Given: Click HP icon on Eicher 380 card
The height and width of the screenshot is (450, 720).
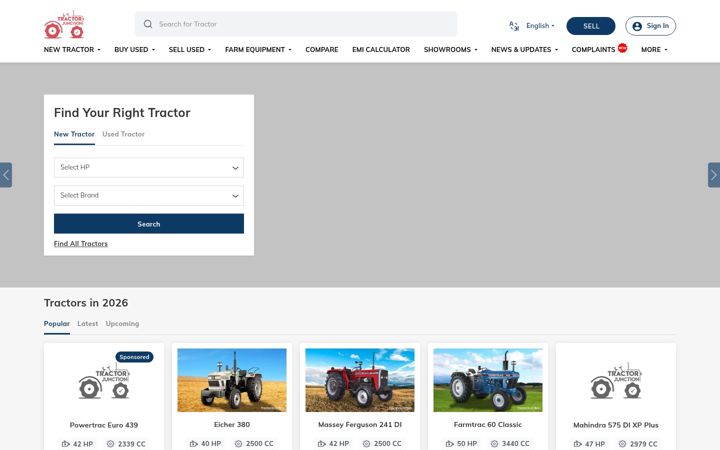Looking at the screenshot, I should 194,444.
